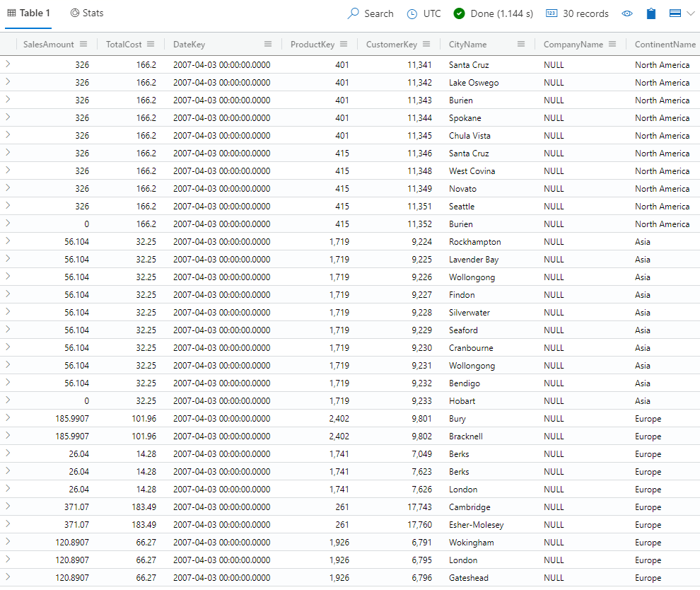Expand the Findon row
This screenshot has height=590, width=700.
click(x=8, y=294)
